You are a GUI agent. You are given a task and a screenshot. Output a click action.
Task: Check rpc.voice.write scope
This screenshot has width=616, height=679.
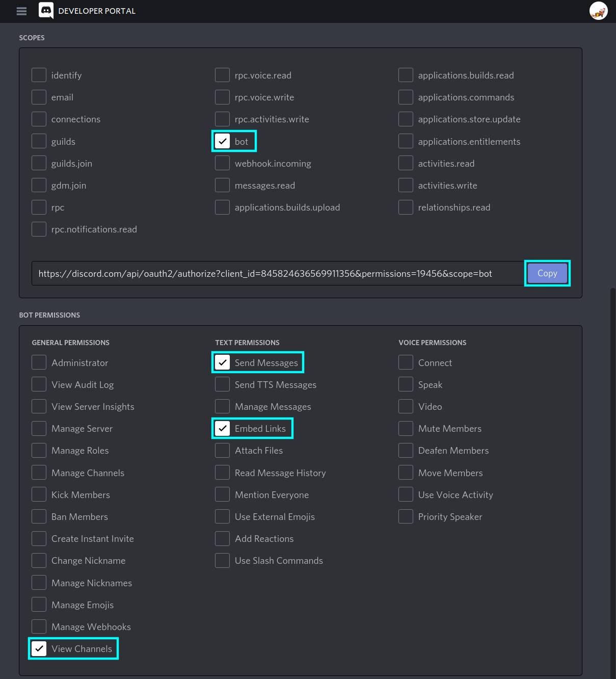pyautogui.click(x=222, y=97)
